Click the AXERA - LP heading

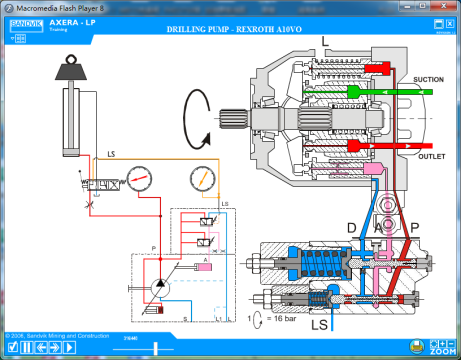(72, 23)
